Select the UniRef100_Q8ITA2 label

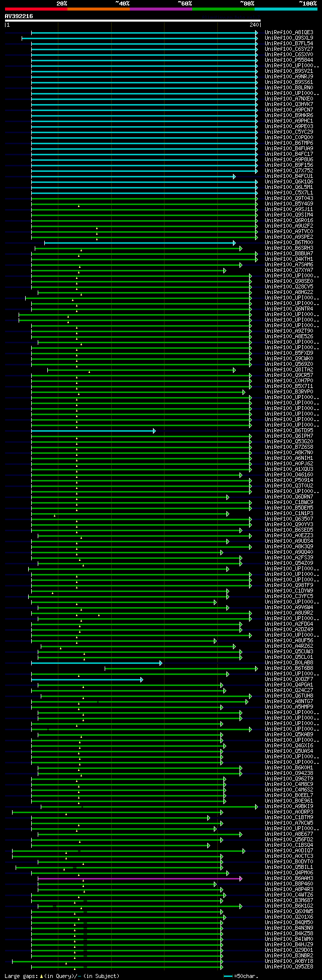coord(289,369)
